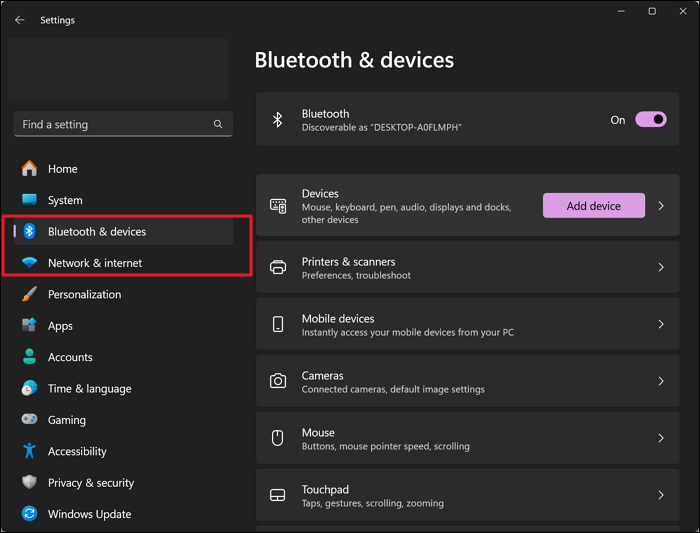Open Mobile devices chevron arrow
700x533 pixels.
tap(661, 324)
